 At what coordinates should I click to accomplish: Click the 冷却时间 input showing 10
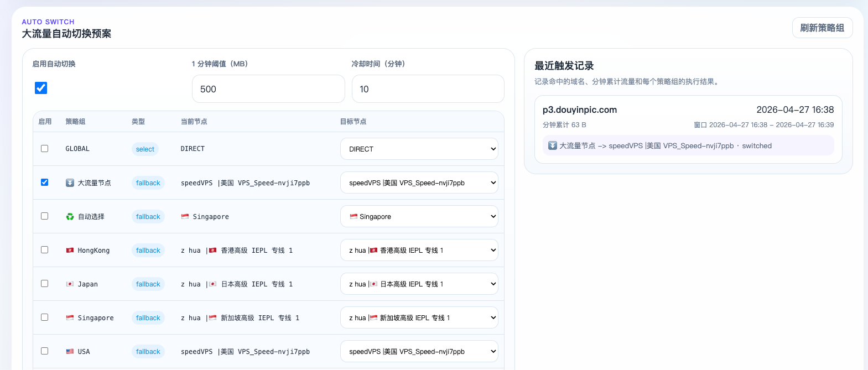click(428, 89)
